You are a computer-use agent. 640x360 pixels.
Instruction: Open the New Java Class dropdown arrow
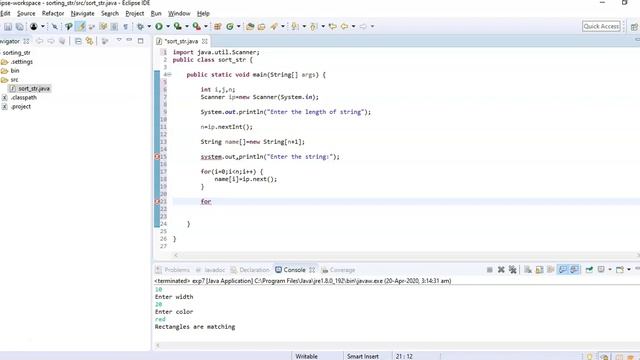[239, 27]
